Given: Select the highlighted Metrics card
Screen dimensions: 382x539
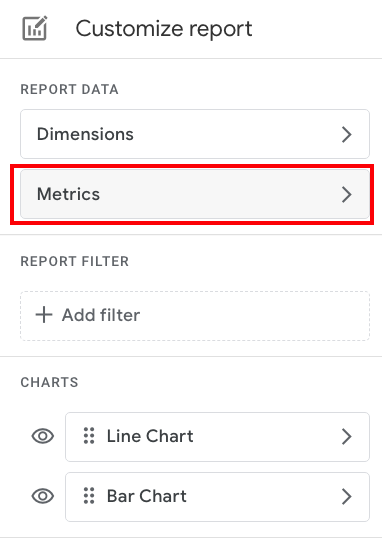Looking at the screenshot, I should (x=195, y=194).
